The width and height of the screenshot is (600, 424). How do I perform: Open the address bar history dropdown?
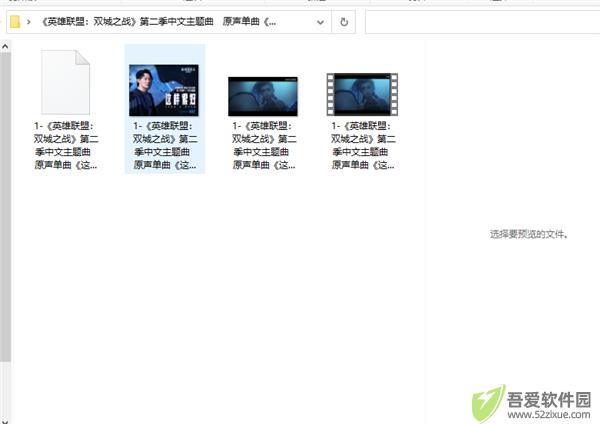point(320,22)
